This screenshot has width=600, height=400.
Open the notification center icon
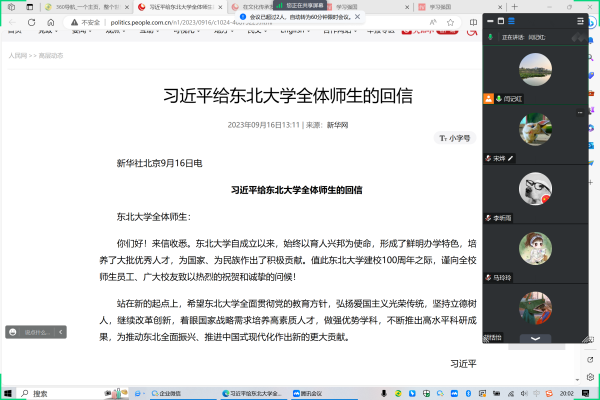[x=585, y=393]
